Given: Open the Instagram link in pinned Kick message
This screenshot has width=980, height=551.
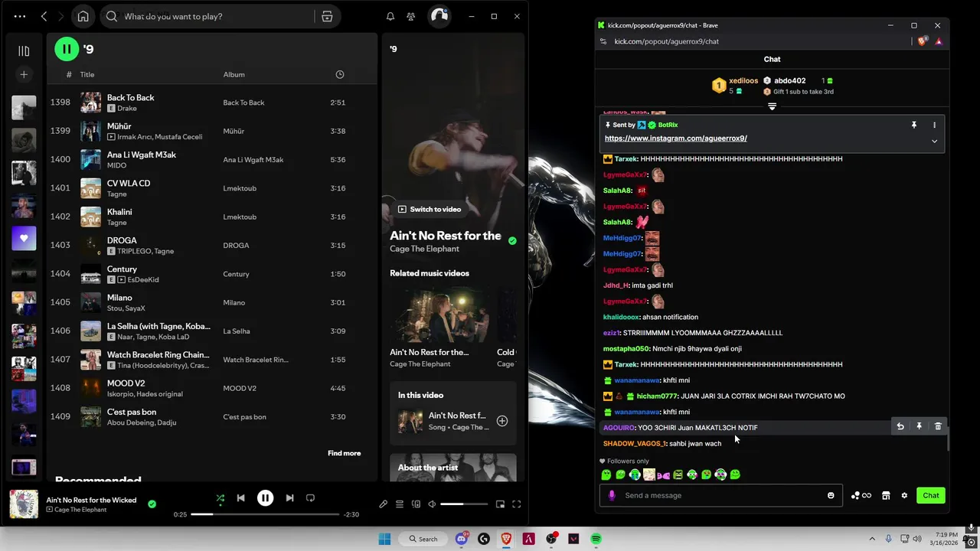Looking at the screenshot, I should coord(675,139).
